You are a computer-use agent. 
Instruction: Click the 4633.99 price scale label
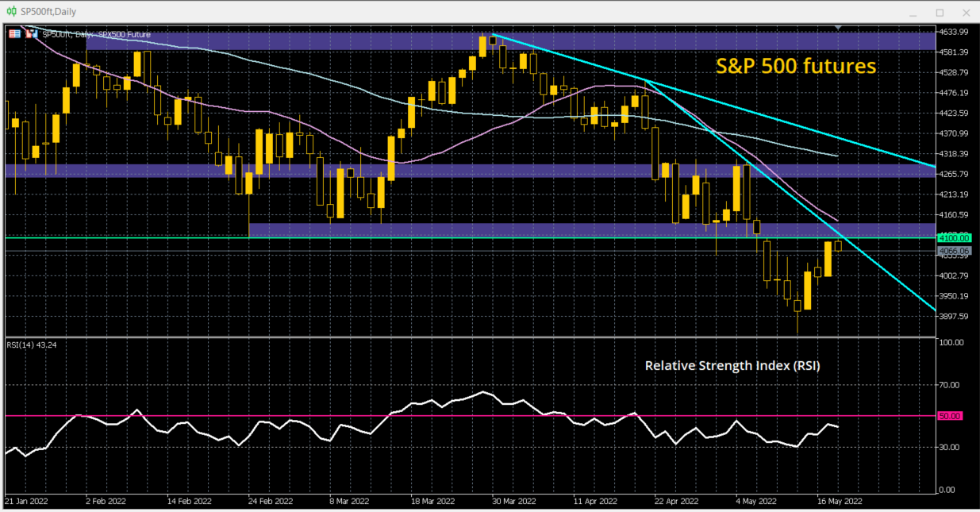pos(953,32)
